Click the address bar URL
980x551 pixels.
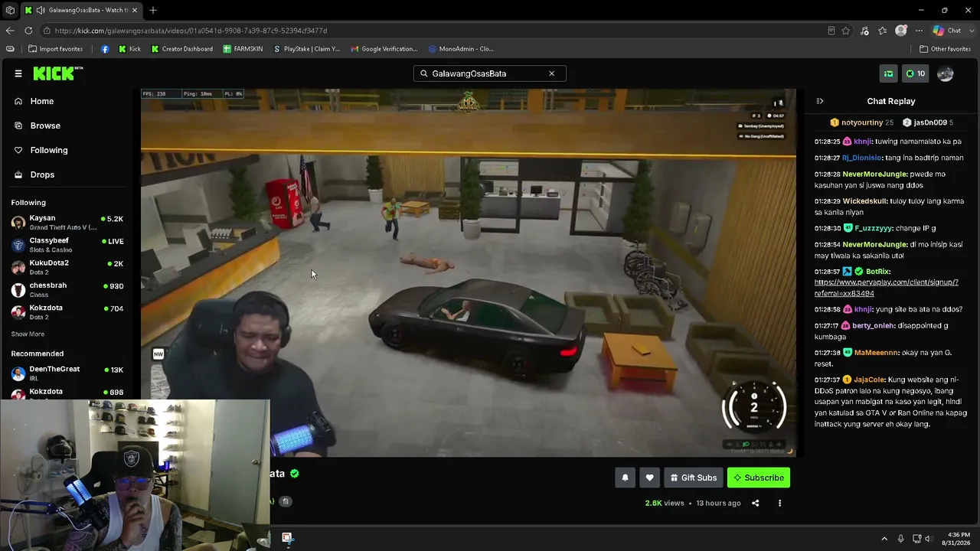click(191, 31)
